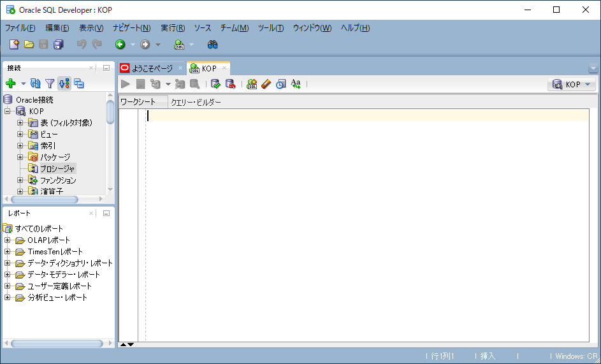Switch to the ようこそページ tab

pos(152,69)
